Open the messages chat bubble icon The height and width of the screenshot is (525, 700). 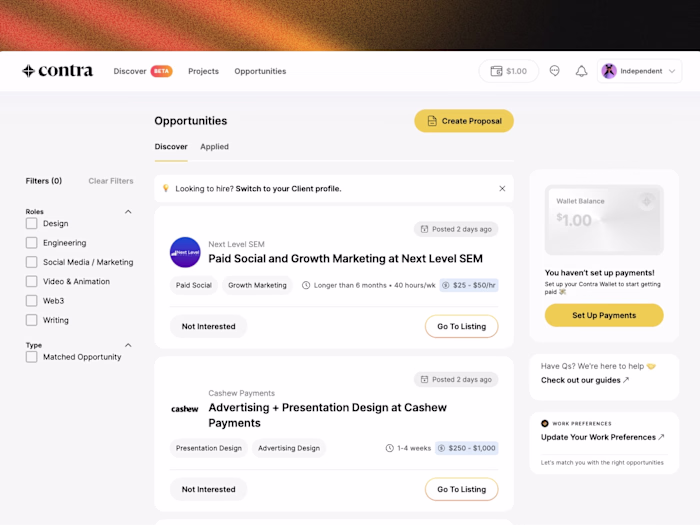click(554, 71)
